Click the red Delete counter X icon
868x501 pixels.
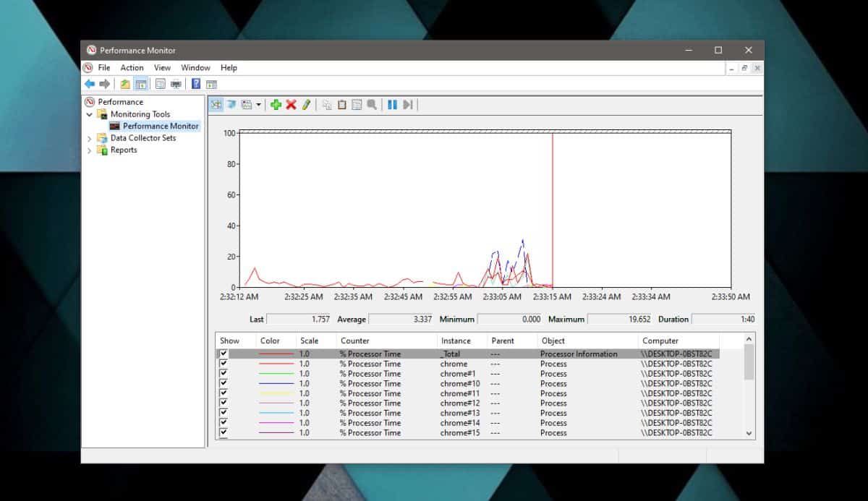(291, 105)
